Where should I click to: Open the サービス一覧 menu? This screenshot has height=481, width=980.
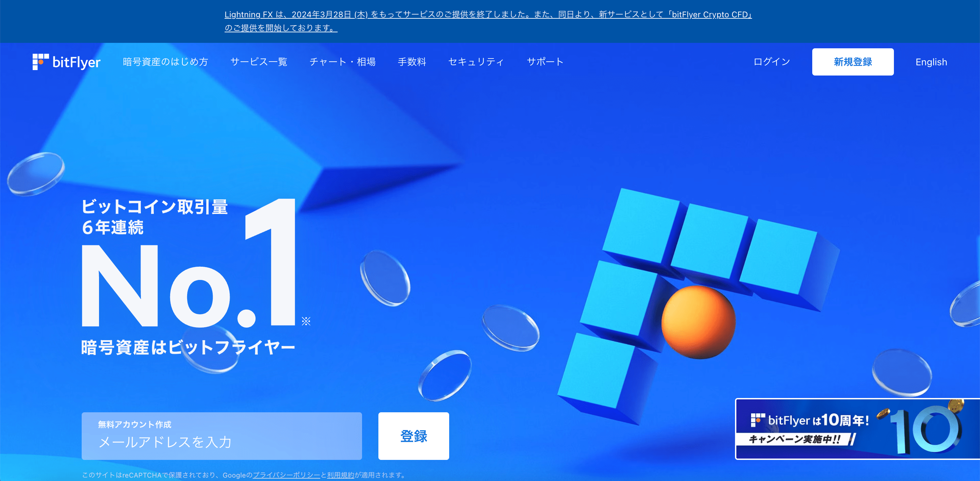tap(259, 62)
